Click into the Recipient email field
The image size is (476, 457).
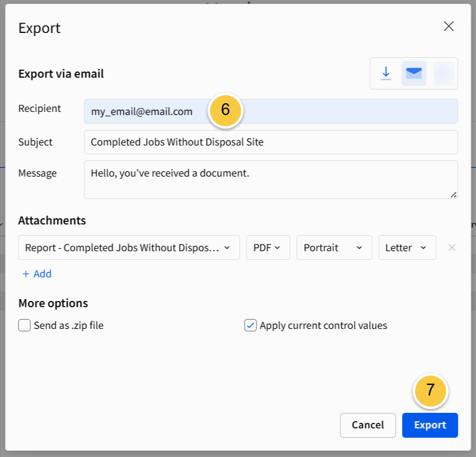[271, 111]
